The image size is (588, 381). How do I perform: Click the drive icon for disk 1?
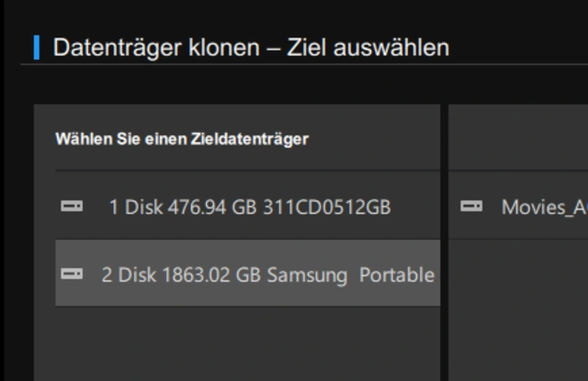[71, 207]
